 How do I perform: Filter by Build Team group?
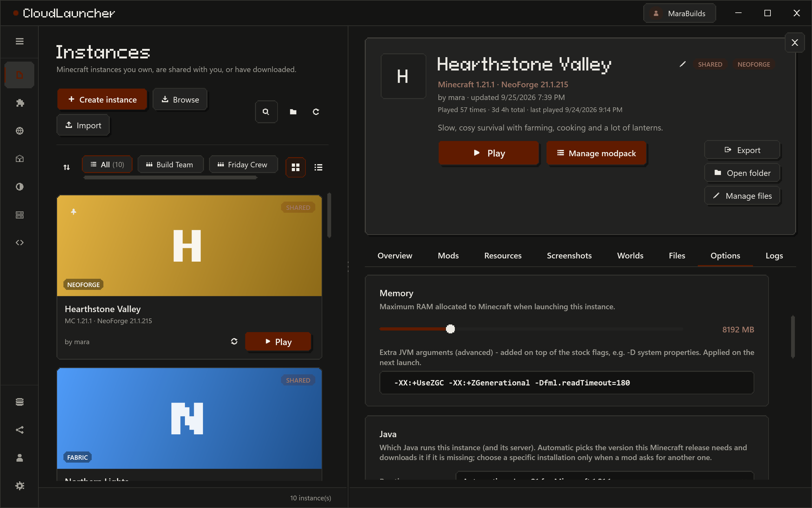point(170,165)
